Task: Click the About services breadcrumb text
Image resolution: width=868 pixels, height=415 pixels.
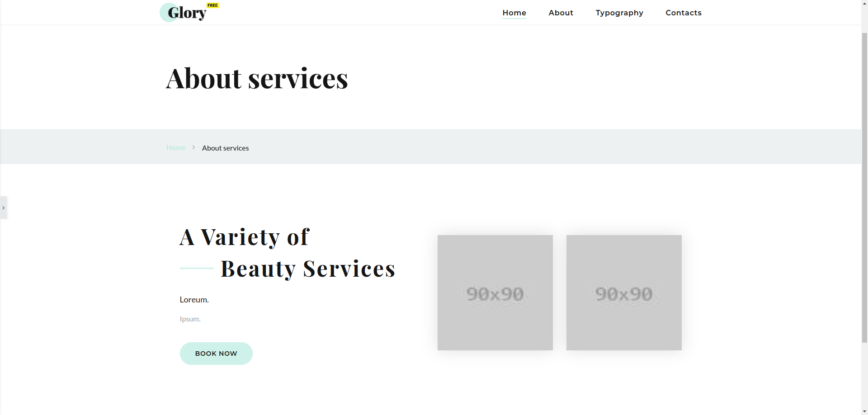Action: pos(225,148)
